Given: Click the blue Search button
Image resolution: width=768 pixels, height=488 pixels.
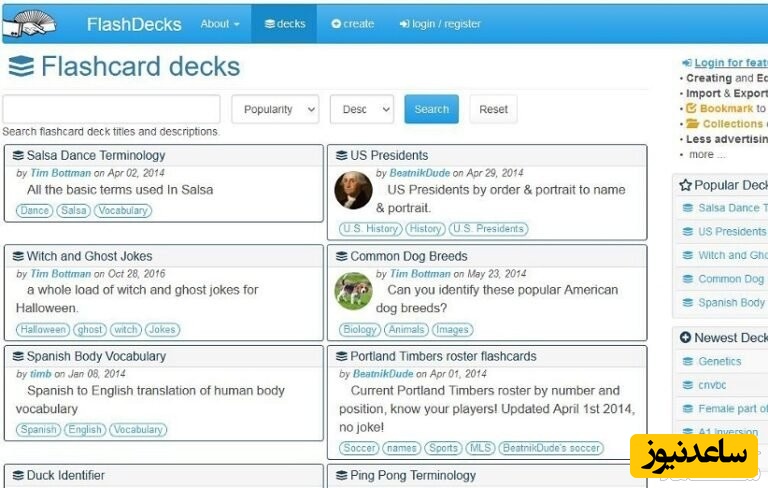Looking at the screenshot, I should pos(432,109).
